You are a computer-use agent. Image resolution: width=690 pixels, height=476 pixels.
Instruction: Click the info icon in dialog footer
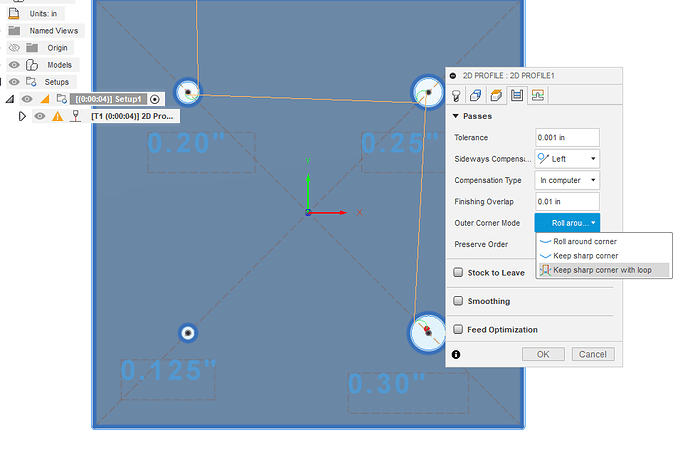(x=456, y=355)
